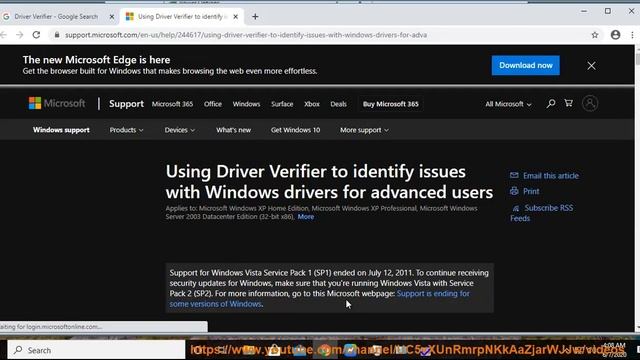Click the Windows taskbar Search box
Screen dimensions: 640x360
tap(96, 350)
